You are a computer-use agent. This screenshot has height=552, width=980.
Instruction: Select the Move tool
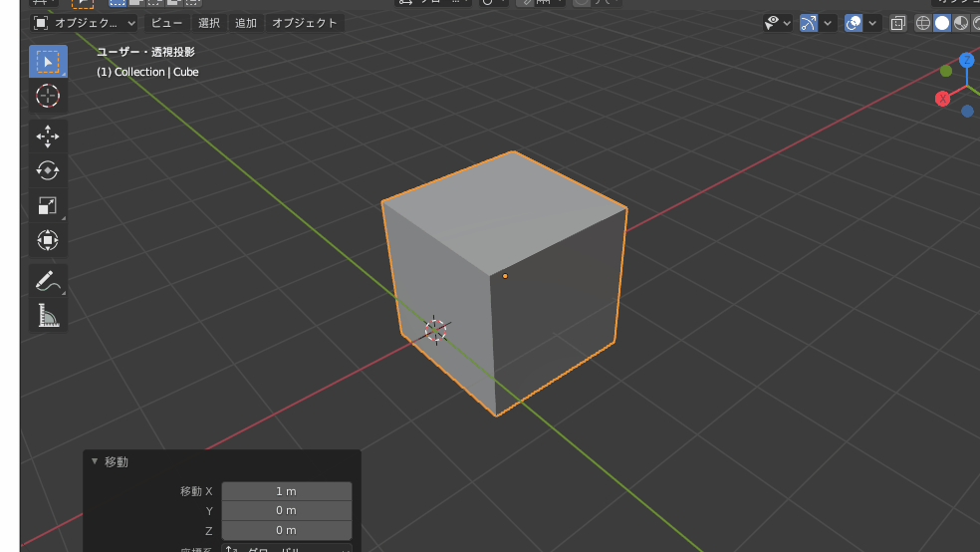pyautogui.click(x=48, y=137)
